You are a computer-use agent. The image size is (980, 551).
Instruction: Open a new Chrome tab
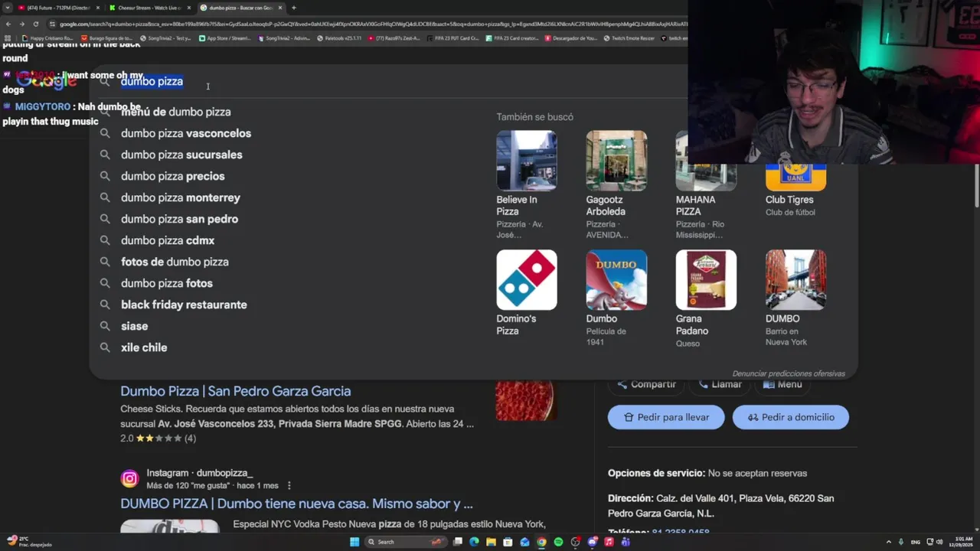(x=293, y=8)
